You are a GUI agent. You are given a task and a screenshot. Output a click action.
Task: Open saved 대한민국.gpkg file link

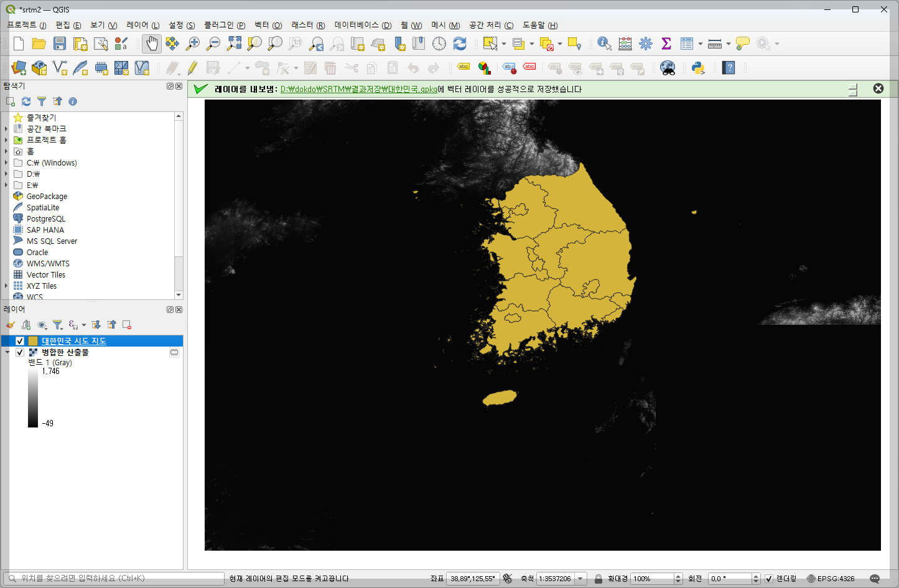pos(359,90)
